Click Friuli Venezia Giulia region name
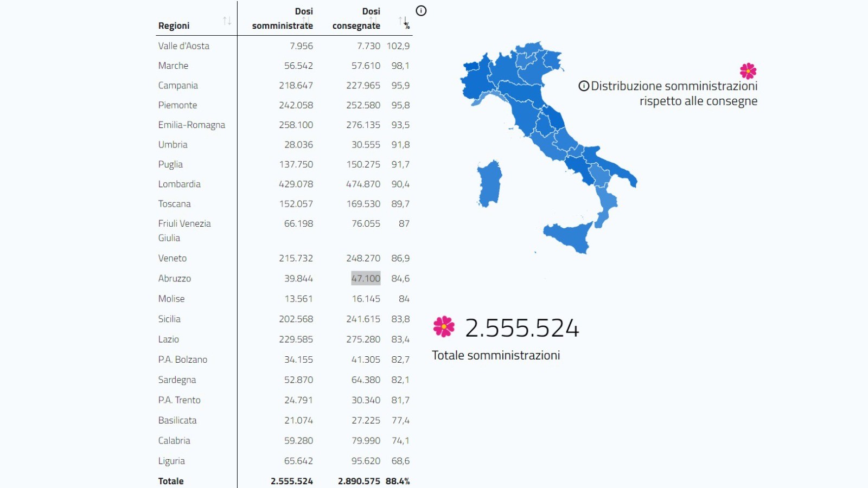Screen dimensions: 868x488 (x=184, y=230)
